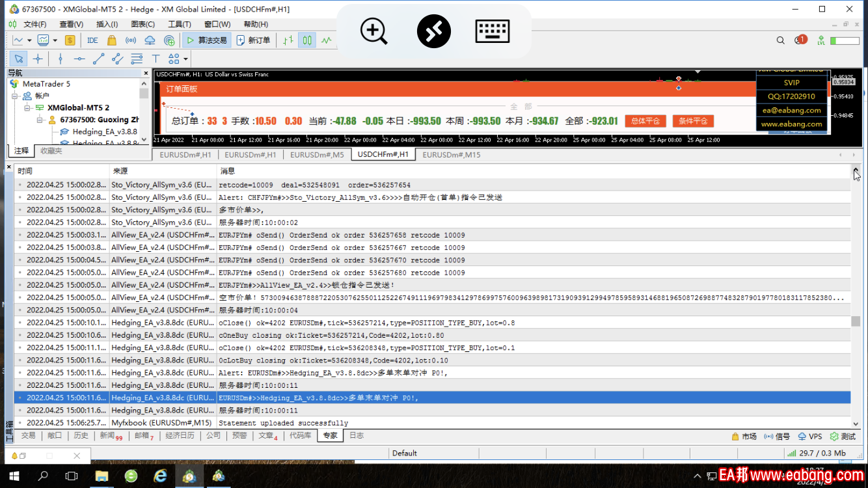Viewport: 868px width, 488px height.
Task: Select the text label tool
Action: [156, 59]
